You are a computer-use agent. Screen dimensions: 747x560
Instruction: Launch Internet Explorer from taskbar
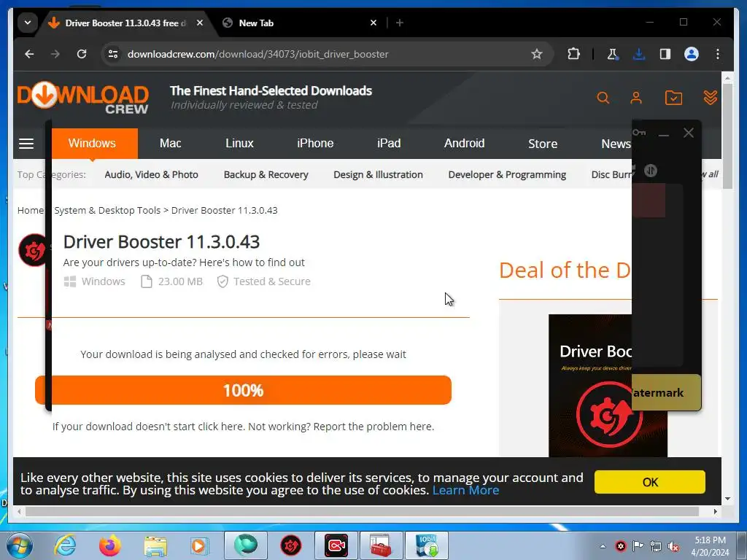click(x=65, y=545)
